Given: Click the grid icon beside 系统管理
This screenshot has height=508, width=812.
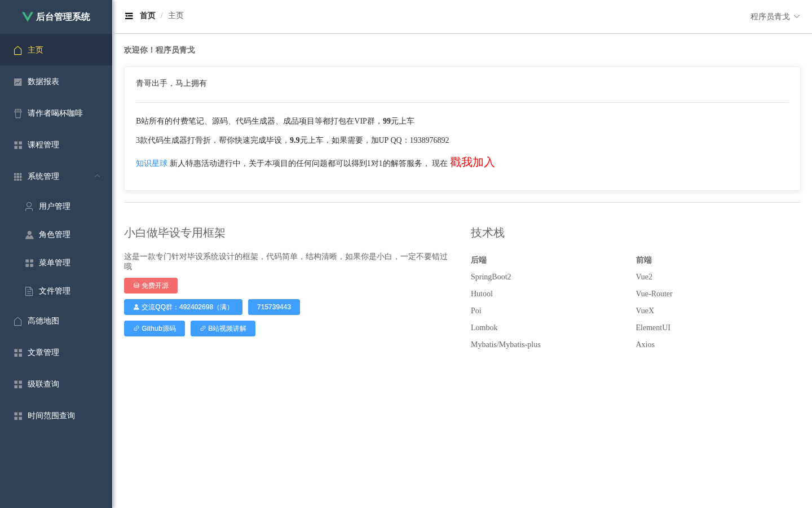Looking at the screenshot, I should (18, 177).
